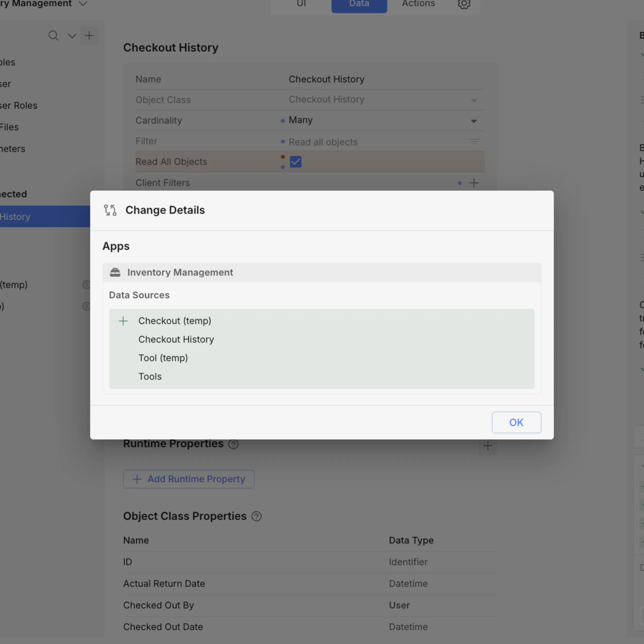The width and height of the screenshot is (644, 644).
Task: Add a client filter with plus icon
Action: (x=474, y=183)
